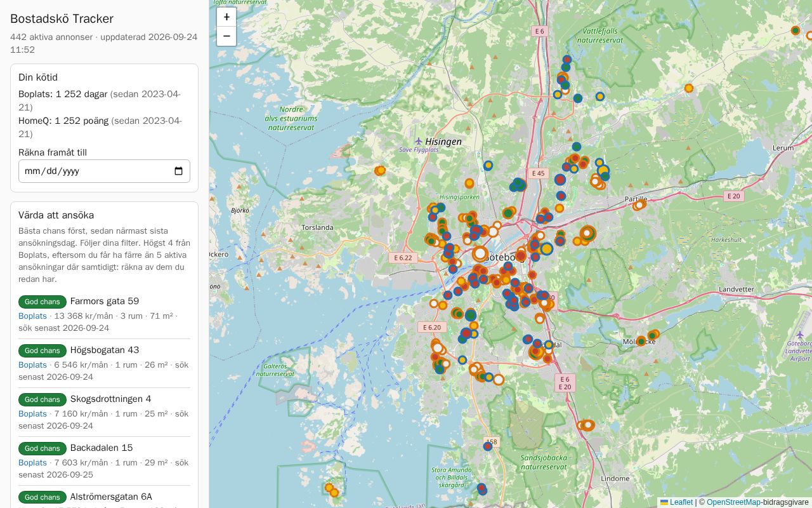The image size is (812, 508).
Task: Select the Alströmersgatan 6A listing title
Action: (x=111, y=497)
